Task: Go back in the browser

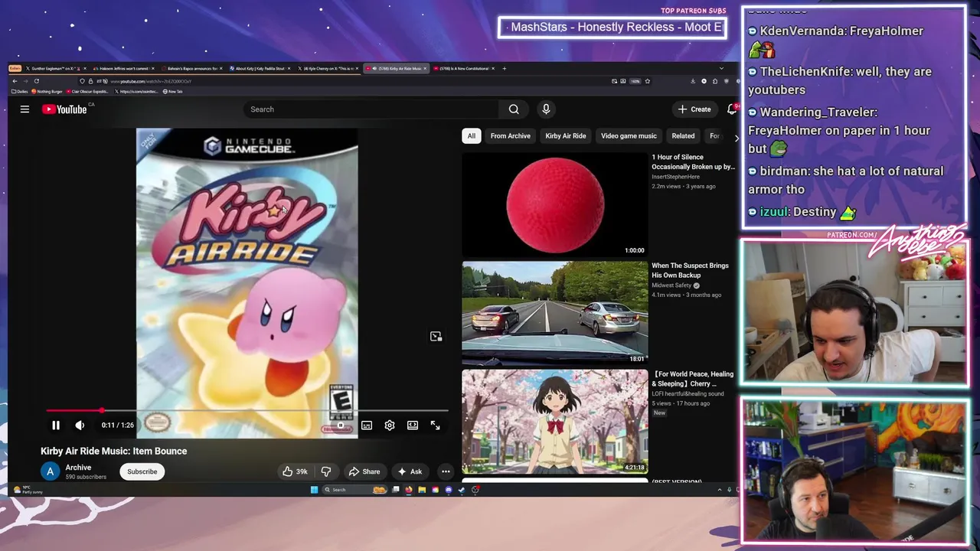Action: coord(15,81)
